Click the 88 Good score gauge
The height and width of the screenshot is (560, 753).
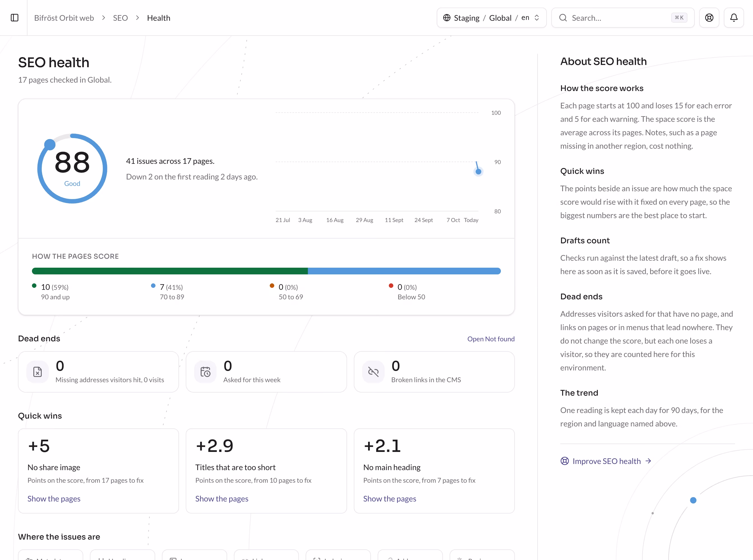tap(72, 169)
